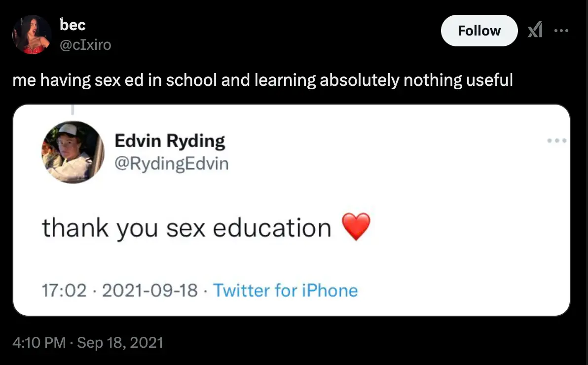Image resolution: width=588 pixels, height=365 pixels.
Task: Click the red heart emoji
Action: click(x=356, y=227)
